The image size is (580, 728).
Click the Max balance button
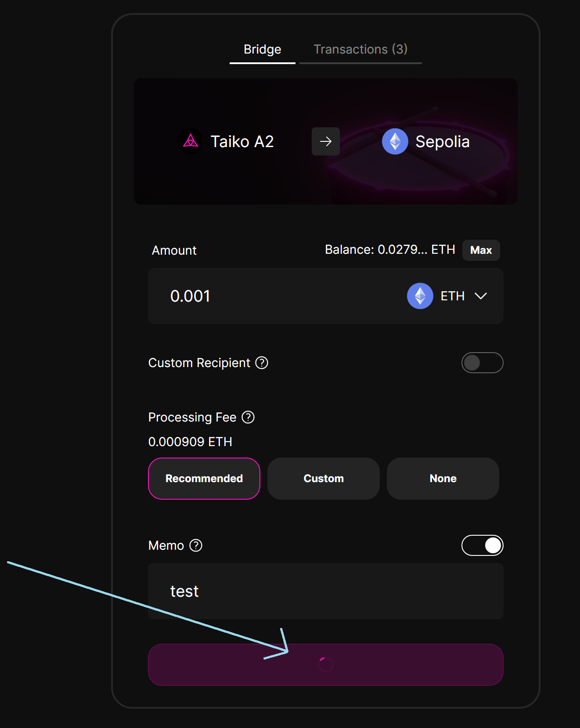(481, 250)
